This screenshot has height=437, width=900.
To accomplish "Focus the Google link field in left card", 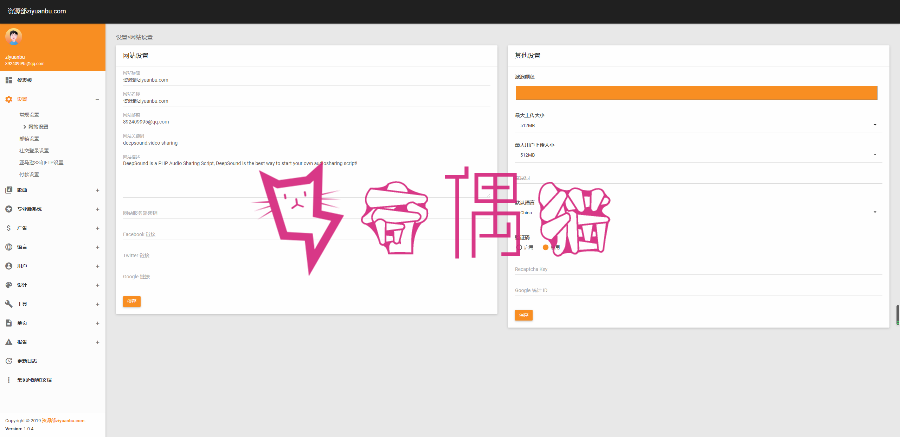I will pos(307,277).
